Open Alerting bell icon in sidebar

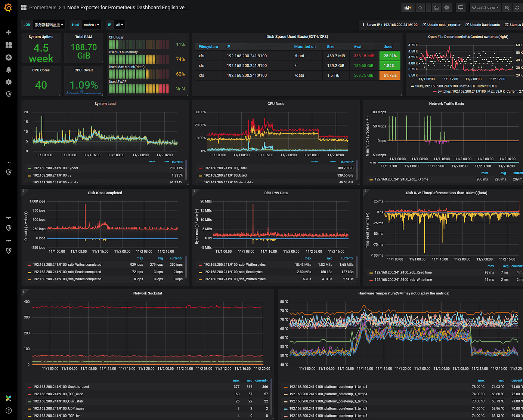click(x=8, y=70)
